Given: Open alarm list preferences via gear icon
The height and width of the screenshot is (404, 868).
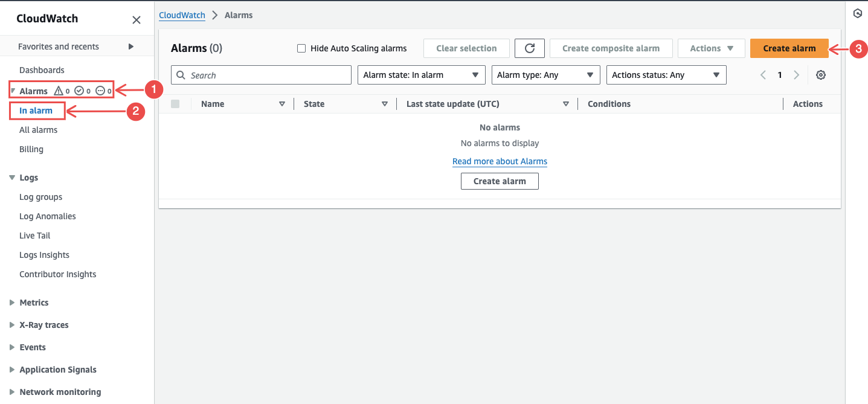Looking at the screenshot, I should [820, 74].
